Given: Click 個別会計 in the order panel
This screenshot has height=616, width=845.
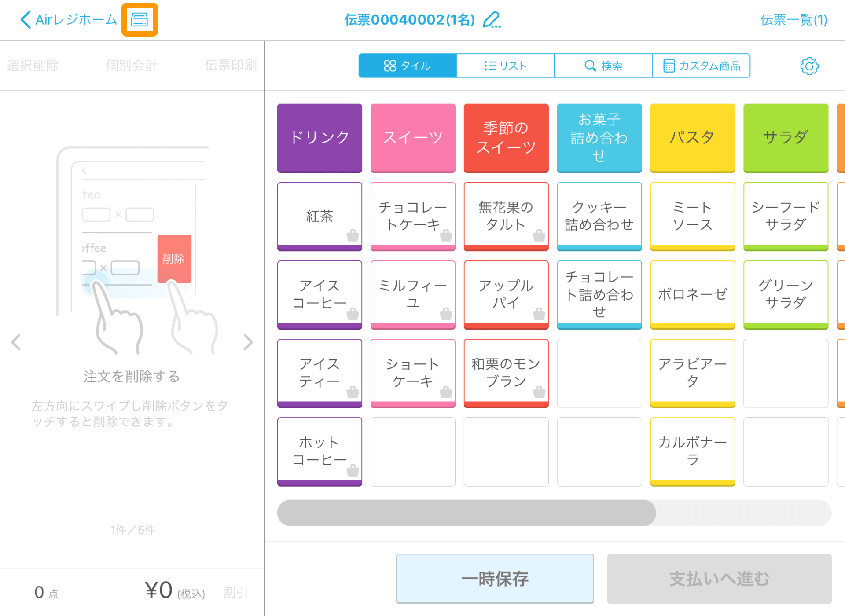Looking at the screenshot, I should coord(132,66).
